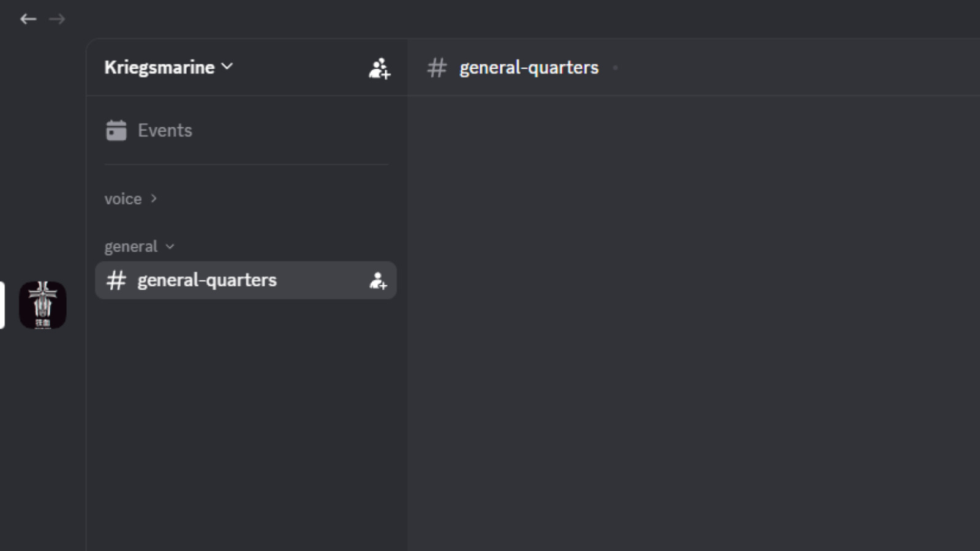Select the Kriegsmarine server avatar
Image resolution: width=980 pixels, height=551 pixels.
42,305
